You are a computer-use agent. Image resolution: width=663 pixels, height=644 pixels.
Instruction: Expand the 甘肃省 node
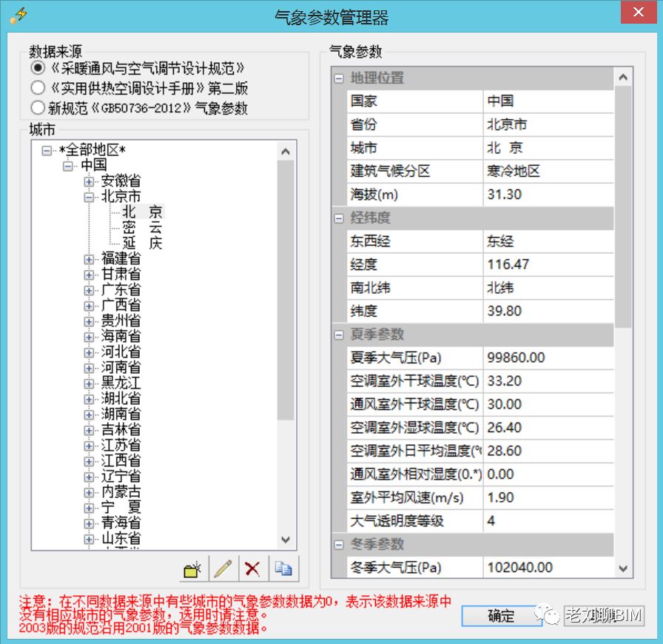coord(89,275)
